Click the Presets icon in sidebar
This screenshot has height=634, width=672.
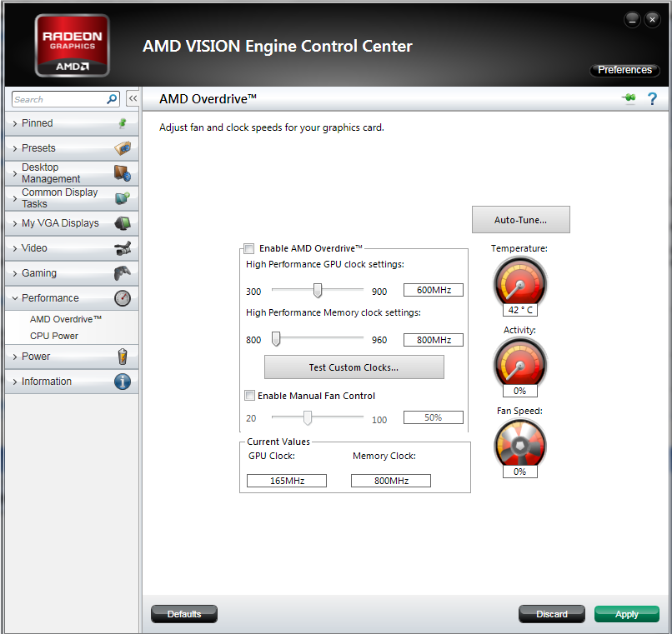click(x=123, y=148)
